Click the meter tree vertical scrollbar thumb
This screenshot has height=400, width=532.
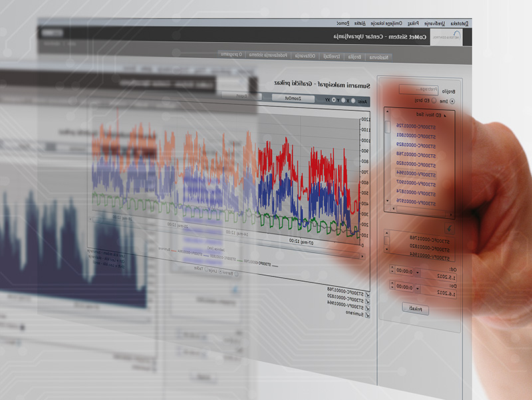click(x=388, y=127)
